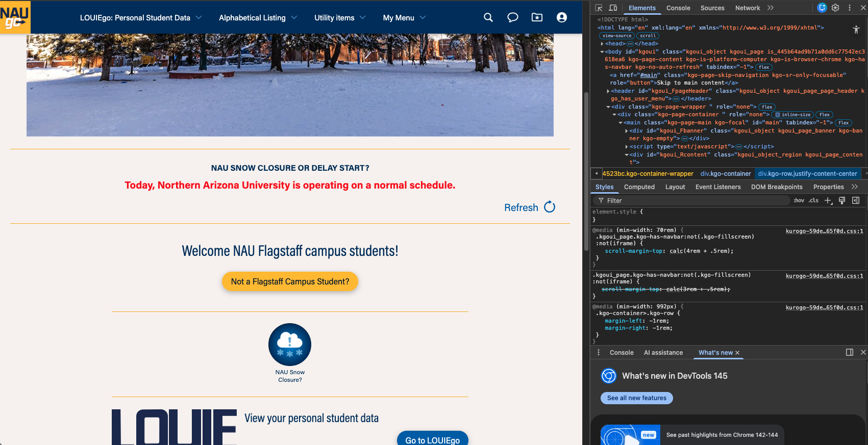
Task: Click the NAU Snow Closure cloud icon
Action: [x=290, y=345]
